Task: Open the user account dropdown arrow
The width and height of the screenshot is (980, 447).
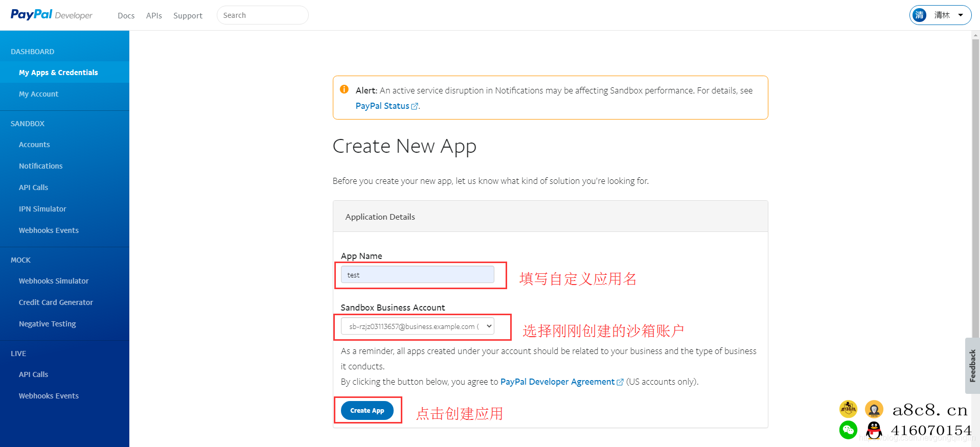Action: click(x=961, y=15)
